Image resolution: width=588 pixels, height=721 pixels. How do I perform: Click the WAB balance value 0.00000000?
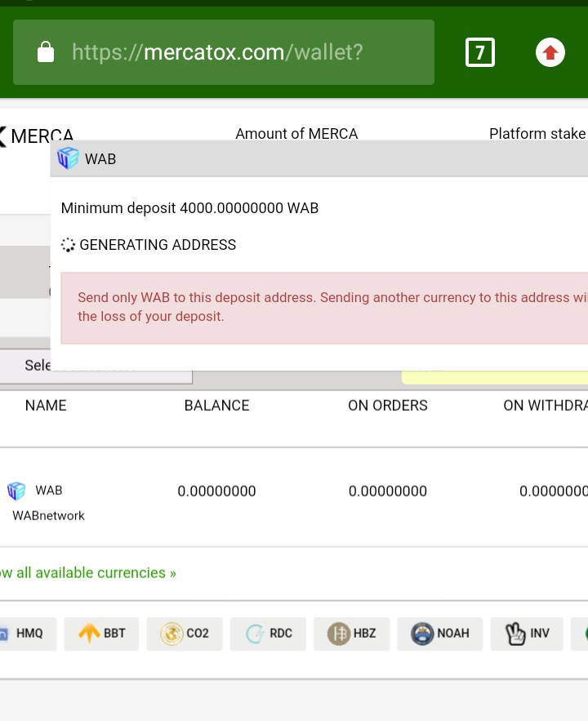[x=216, y=491]
